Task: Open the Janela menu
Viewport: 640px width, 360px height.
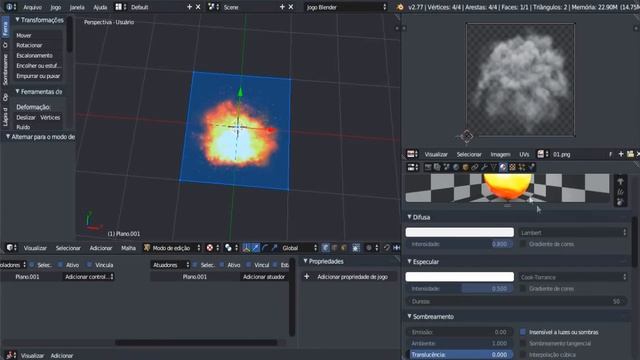Action: point(77,7)
